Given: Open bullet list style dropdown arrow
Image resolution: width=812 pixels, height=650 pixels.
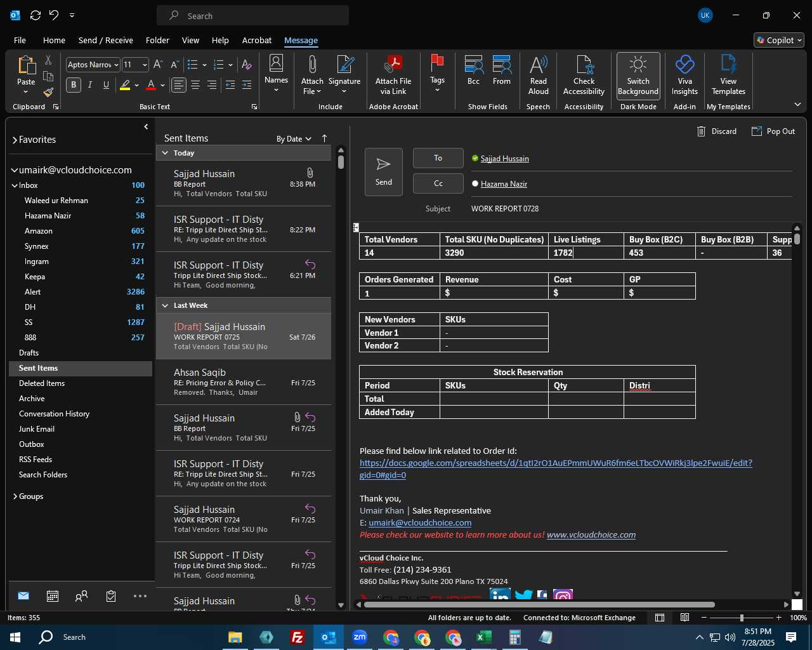Looking at the screenshot, I should click(205, 65).
